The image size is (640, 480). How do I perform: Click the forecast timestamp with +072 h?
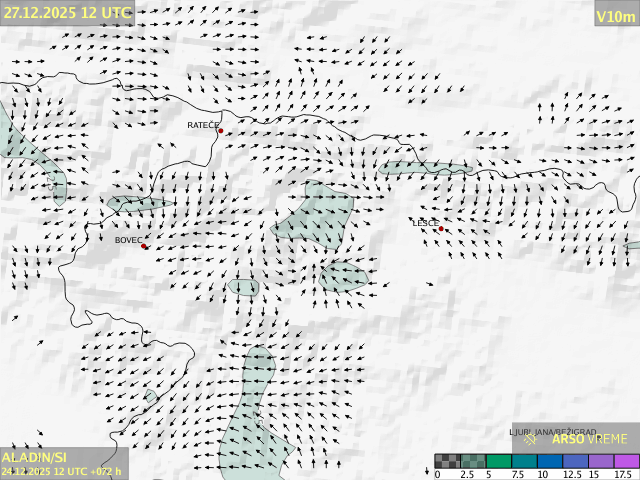pos(61,471)
